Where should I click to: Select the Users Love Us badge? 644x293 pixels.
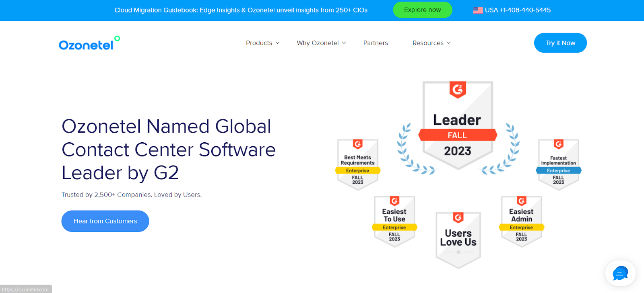[x=458, y=240]
